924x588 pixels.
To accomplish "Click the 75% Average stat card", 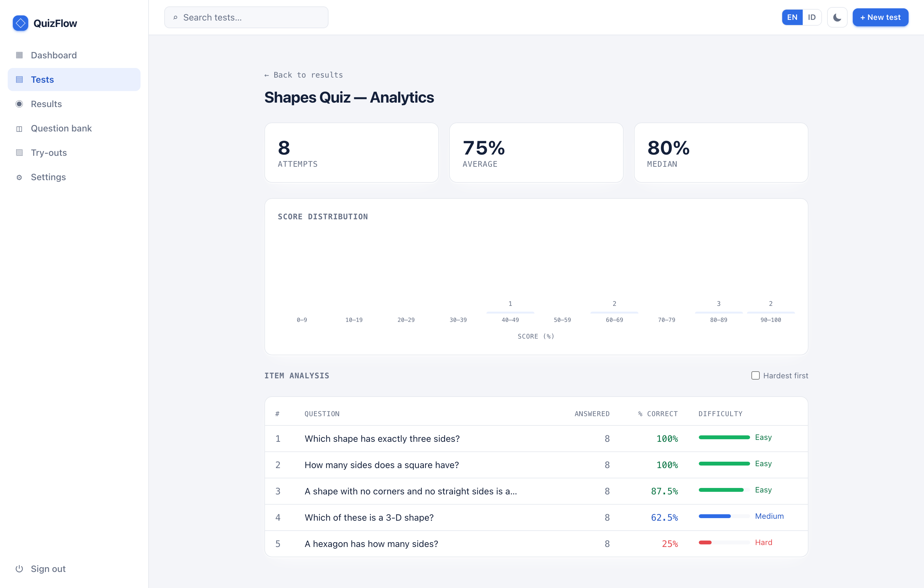I will (x=536, y=153).
